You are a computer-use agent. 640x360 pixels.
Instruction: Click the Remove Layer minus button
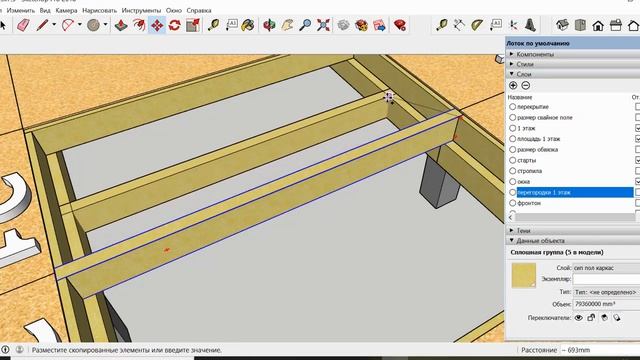(x=526, y=85)
